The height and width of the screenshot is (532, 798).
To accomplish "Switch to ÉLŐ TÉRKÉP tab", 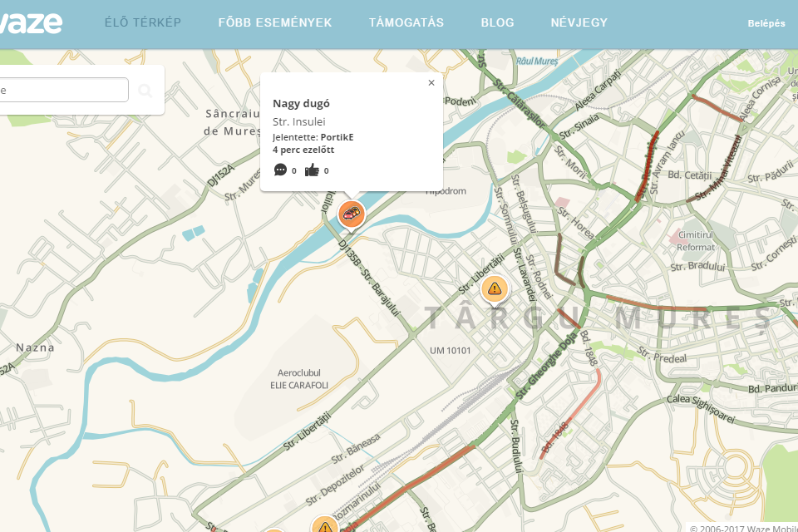I will (143, 22).
